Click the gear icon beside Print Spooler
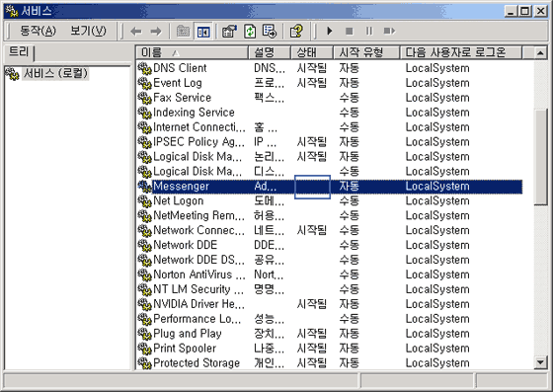553x392 pixels. (x=144, y=349)
